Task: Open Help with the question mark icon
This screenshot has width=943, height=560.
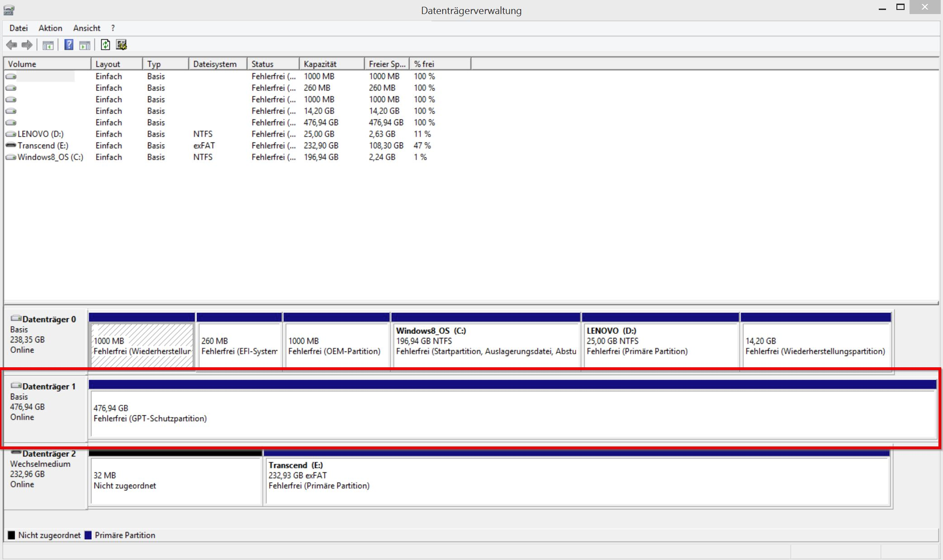Action: 69,45
